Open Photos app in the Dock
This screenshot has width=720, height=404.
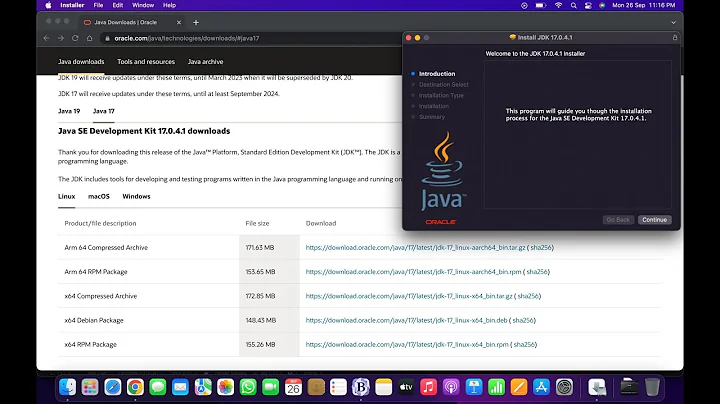click(x=225, y=387)
